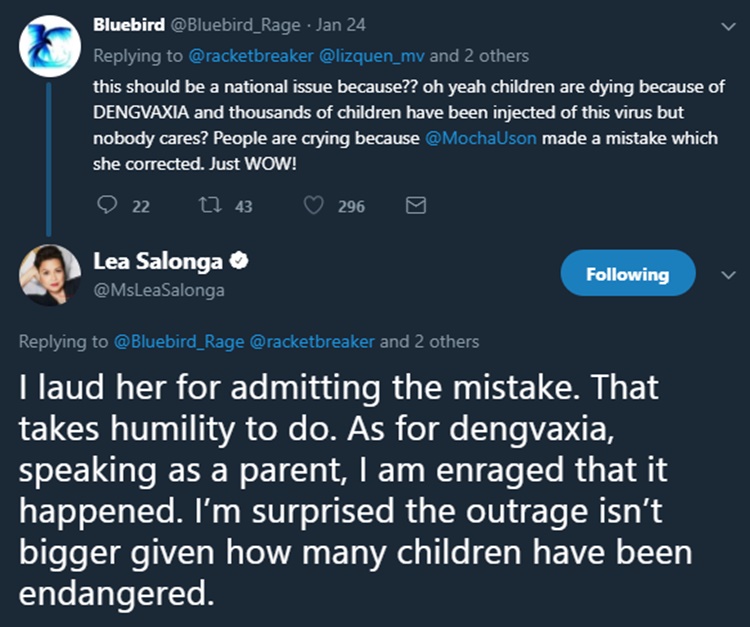Click the @MsLeaSalonga handle

point(158,290)
